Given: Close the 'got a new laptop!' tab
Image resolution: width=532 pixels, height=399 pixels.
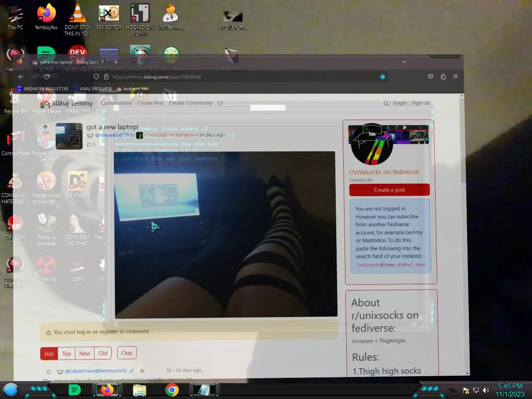Looking at the screenshot, I should tap(103, 62).
